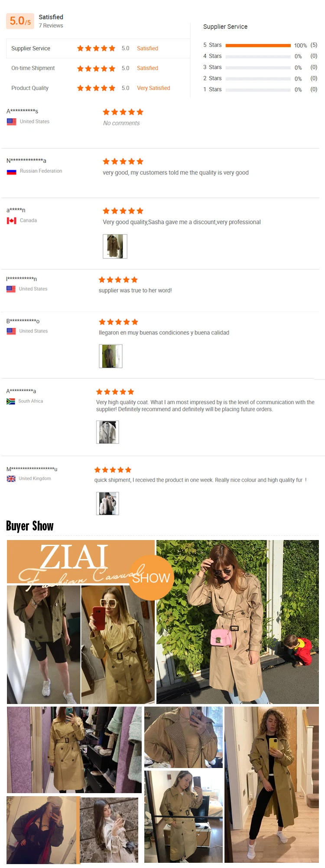Select the Supplier Service rating row
325x868 pixels.
[x=98, y=48]
